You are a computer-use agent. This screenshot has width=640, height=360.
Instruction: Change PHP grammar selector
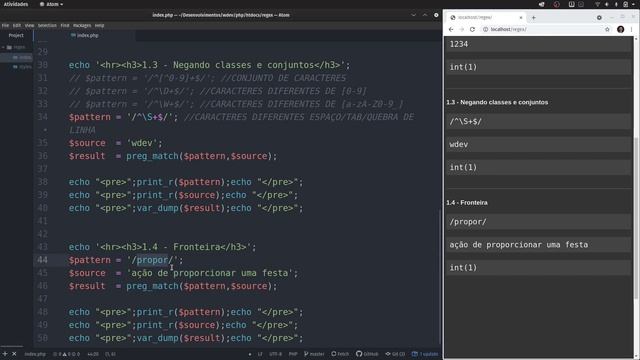point(293,354)
